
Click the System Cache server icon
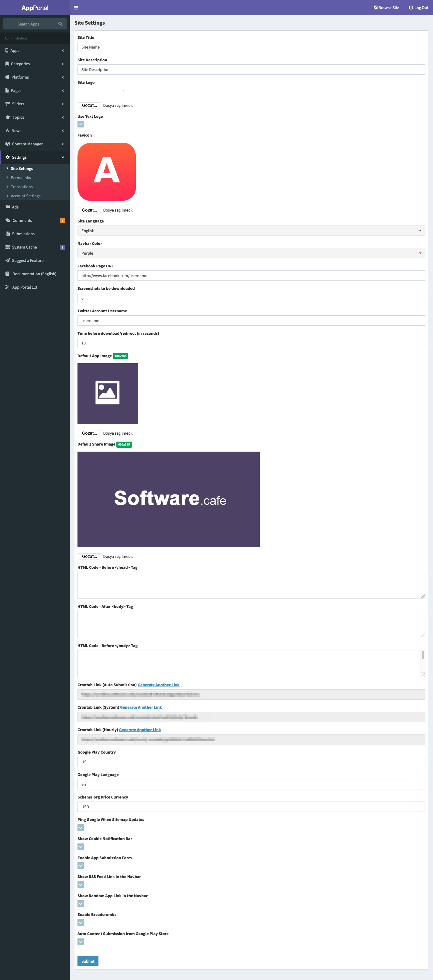[x=8, y=247]
